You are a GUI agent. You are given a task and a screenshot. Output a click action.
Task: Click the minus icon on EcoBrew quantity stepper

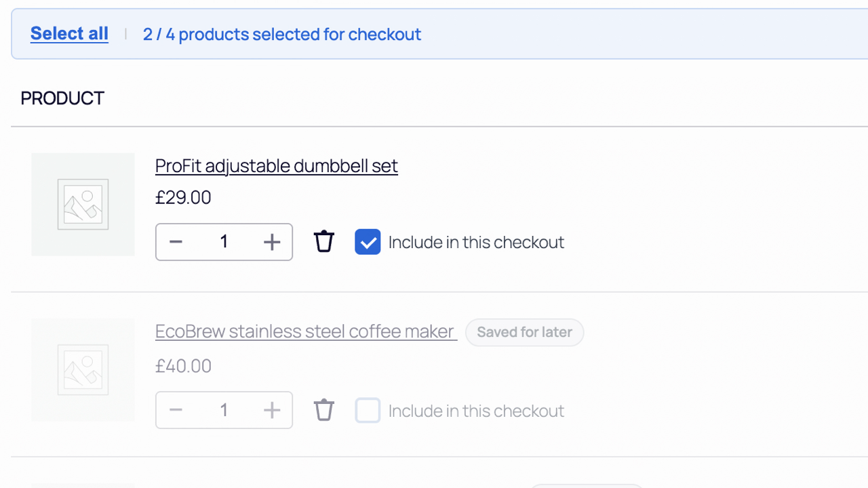176,409
